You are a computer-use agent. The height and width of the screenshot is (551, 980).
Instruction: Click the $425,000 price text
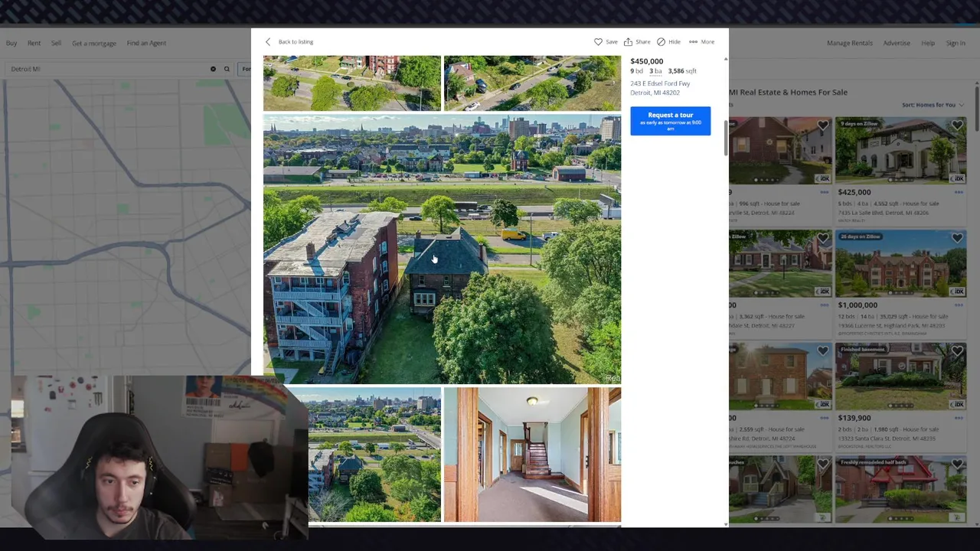[x=854, y=192]
